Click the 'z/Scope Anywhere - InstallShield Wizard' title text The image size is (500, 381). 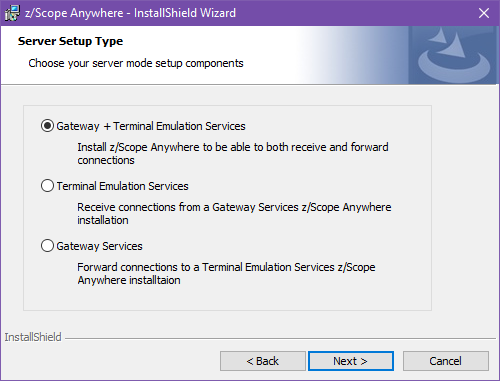coord(130,13)
